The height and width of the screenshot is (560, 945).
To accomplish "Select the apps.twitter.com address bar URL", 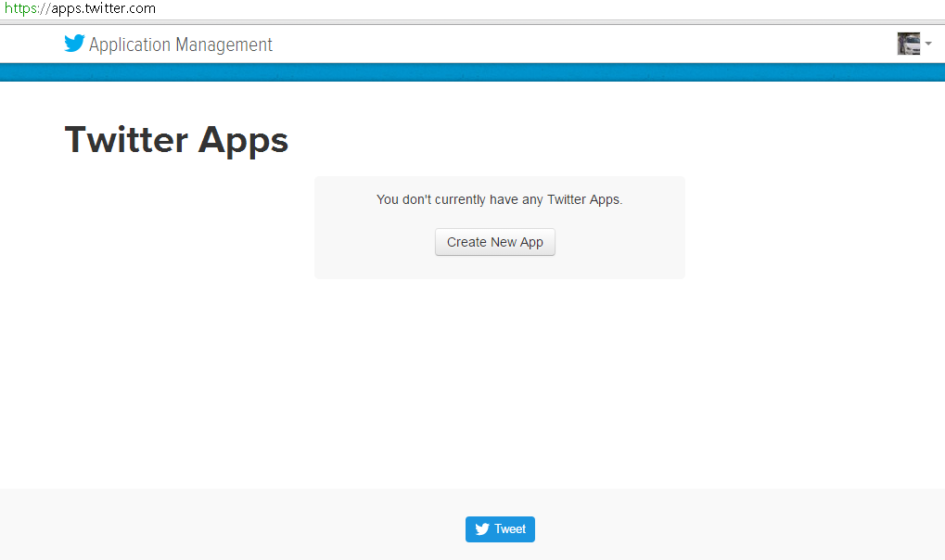I will tap(80, 8).
